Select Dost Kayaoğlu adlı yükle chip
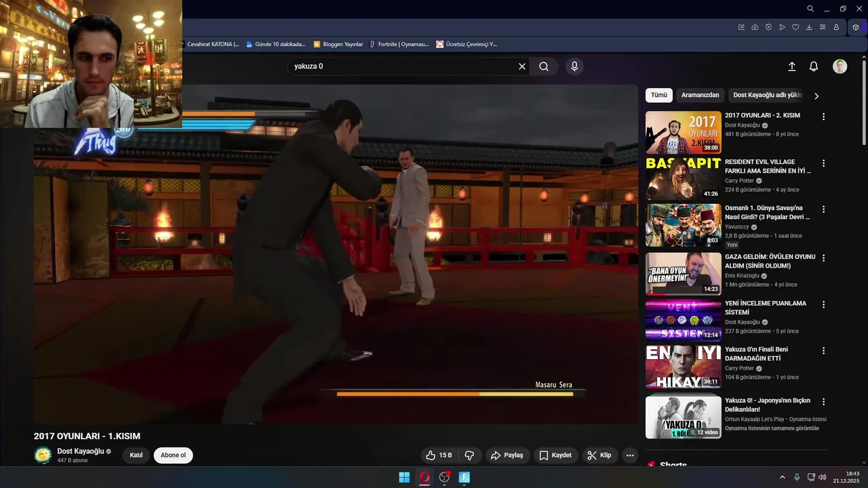 768,96
